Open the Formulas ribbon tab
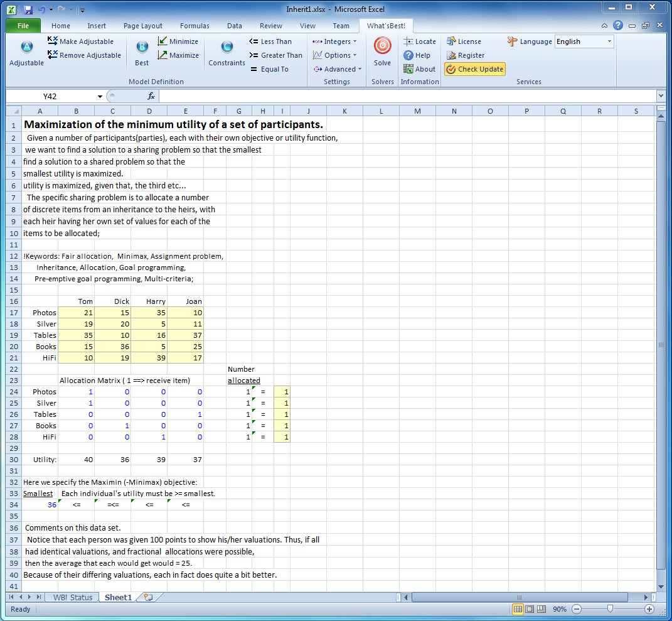 [195, 26]
